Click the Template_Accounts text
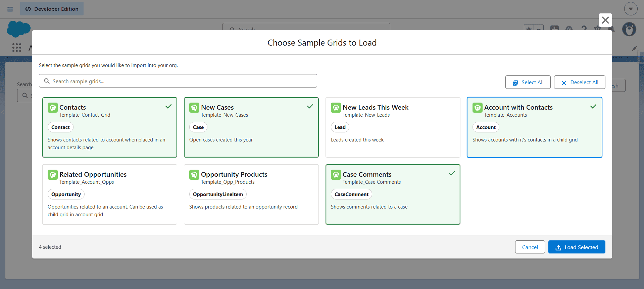 coord(505,115)
